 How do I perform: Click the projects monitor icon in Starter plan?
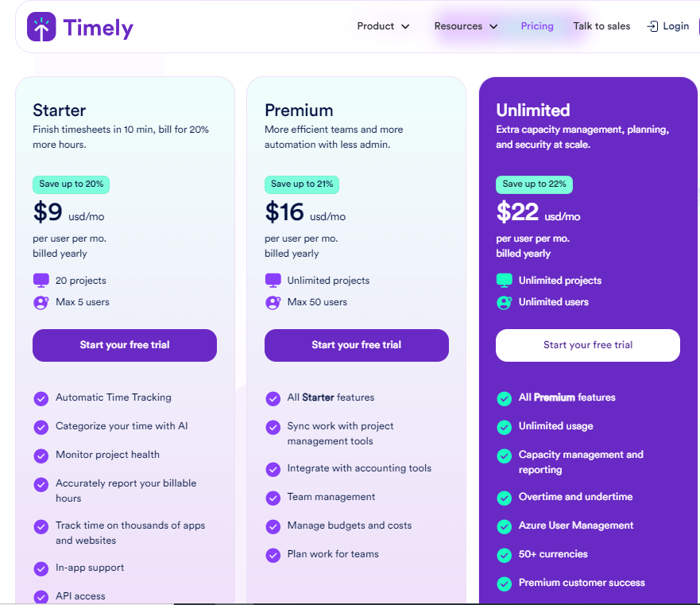point(41,280)
